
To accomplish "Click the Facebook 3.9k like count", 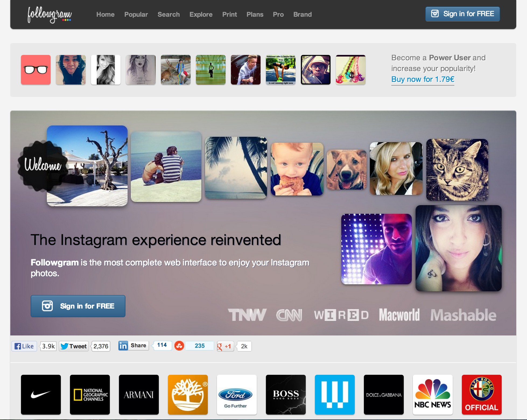I will pos(48,346).
